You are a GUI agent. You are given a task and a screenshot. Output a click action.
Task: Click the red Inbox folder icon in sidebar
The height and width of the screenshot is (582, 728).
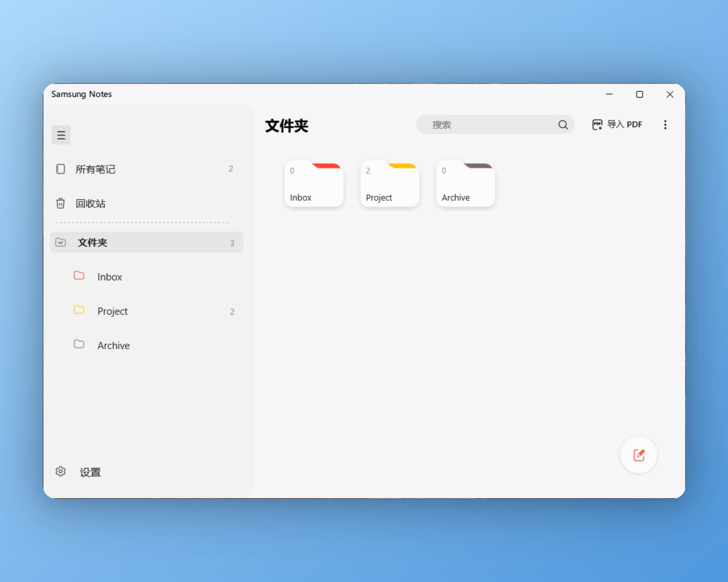click(x=79, y=276)
